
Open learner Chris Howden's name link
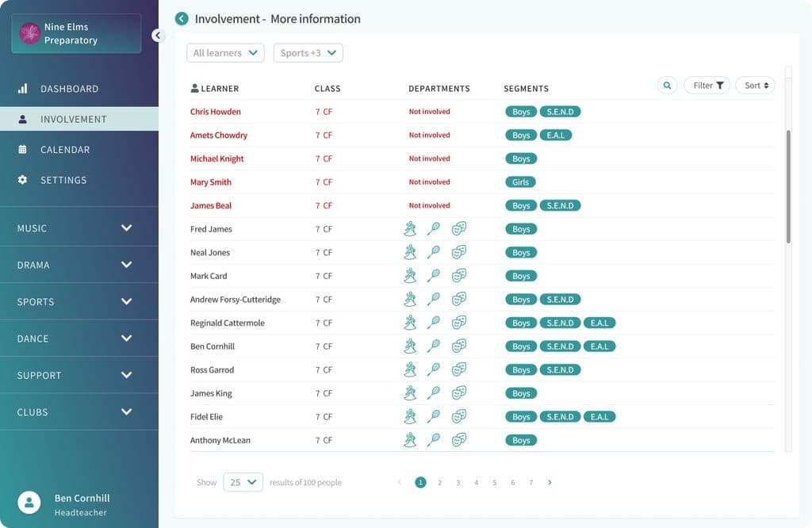(216, 112)
